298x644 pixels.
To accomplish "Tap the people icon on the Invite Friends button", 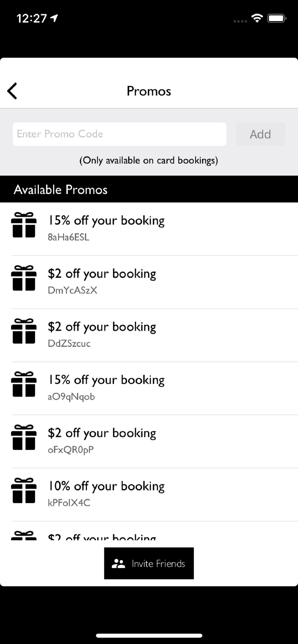I will [x=118, y=563].
